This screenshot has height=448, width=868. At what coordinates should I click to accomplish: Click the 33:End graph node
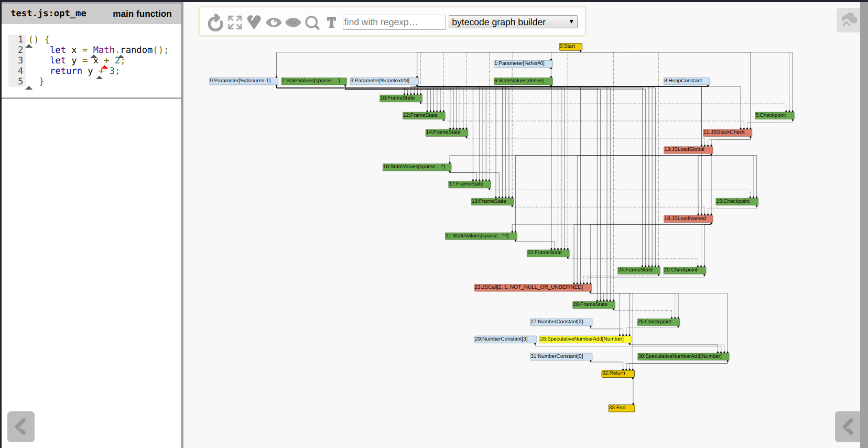pos(621,408)
